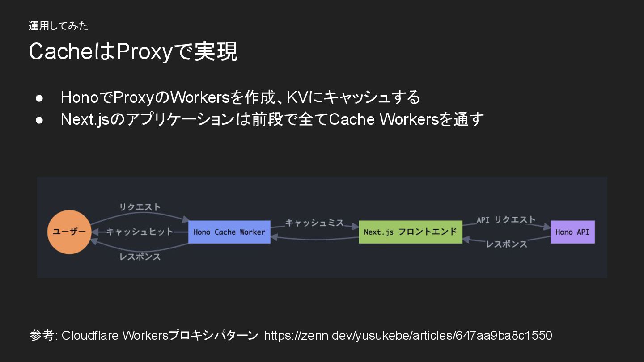Select the bullet about HonoでProxyのWorkers
This screenshot has width=644, height=362.
tap(241, 97)
